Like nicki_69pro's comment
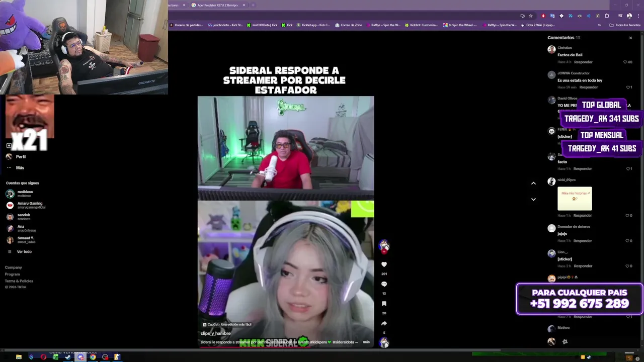644x362 pixels. pos(628,215)
